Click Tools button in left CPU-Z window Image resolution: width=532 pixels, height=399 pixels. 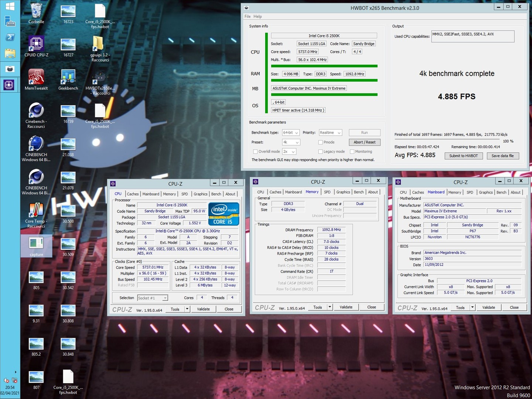click(175, 309)
